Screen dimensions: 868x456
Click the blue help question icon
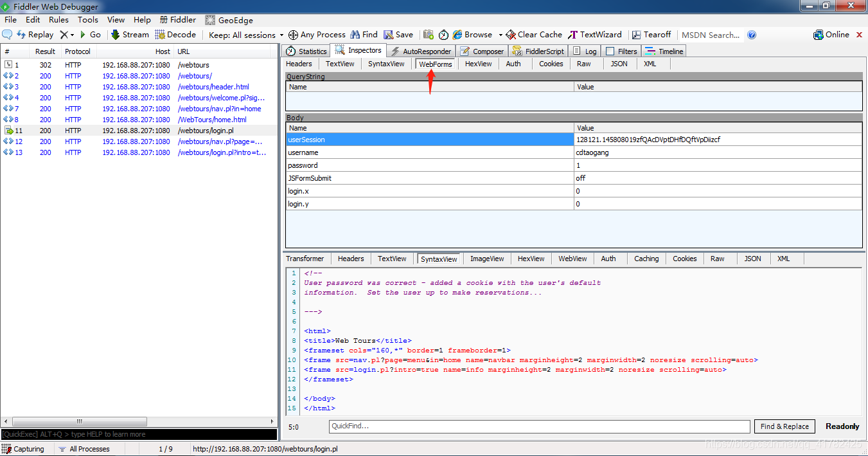point(752,35)
